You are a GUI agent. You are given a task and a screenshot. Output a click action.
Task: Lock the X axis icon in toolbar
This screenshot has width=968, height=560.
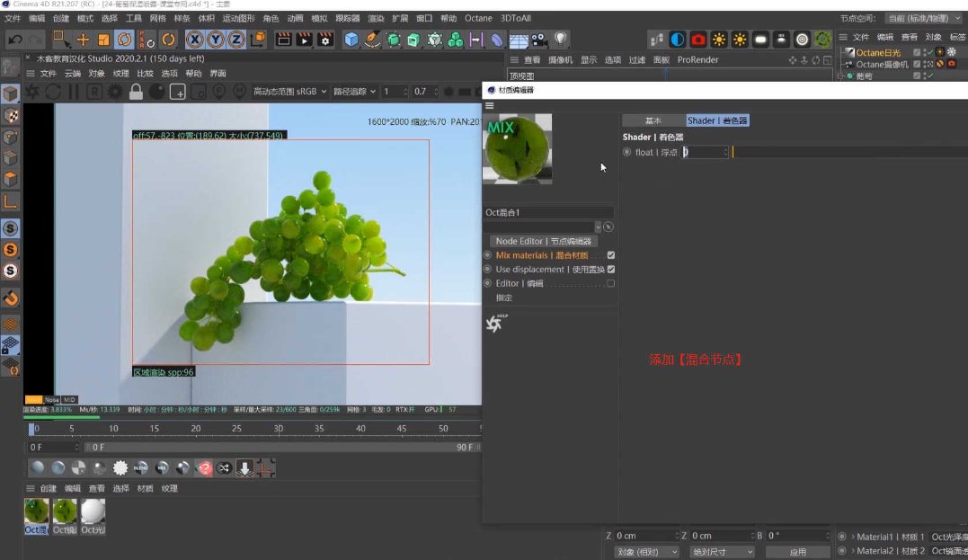[x=193, y=40]
